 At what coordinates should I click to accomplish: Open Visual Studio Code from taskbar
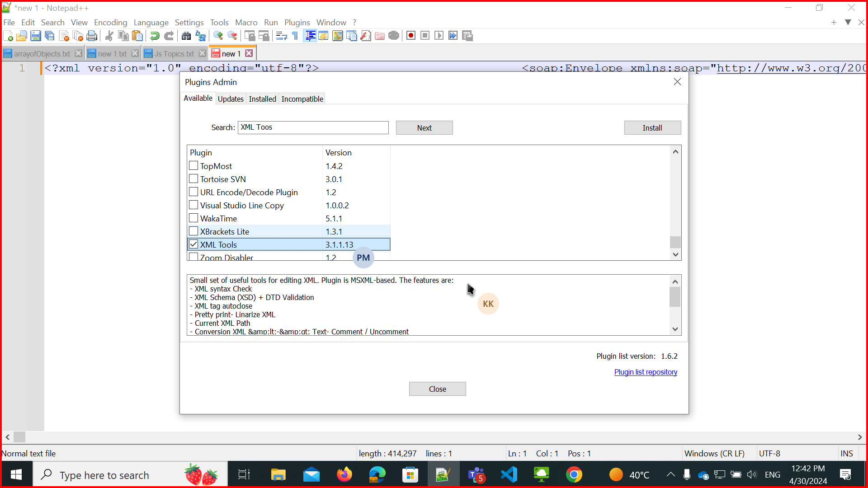(509, 475)
